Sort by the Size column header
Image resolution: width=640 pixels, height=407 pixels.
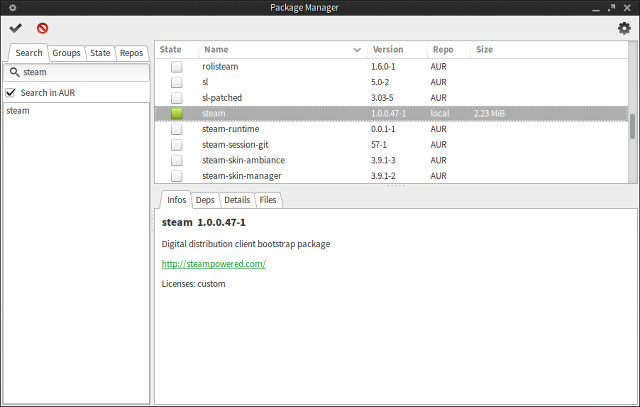(549, 49)
